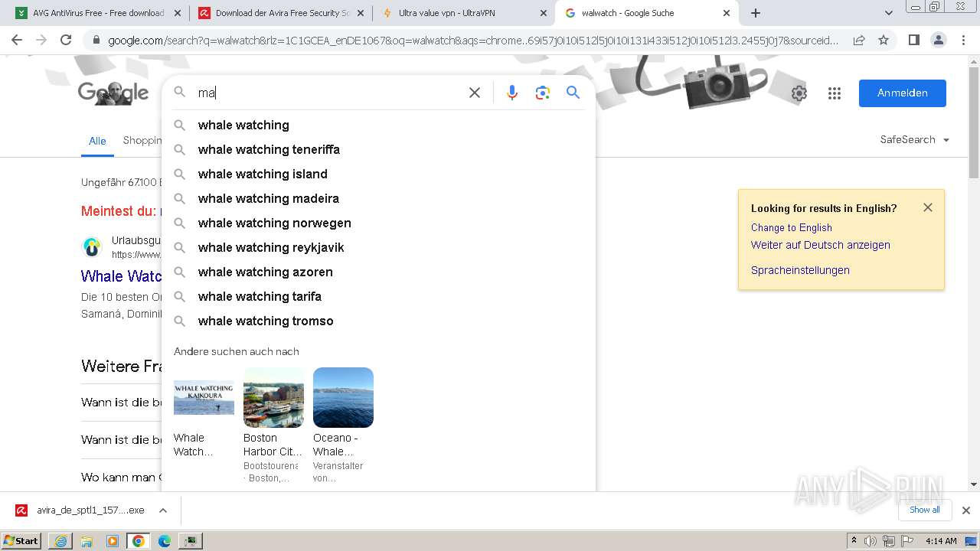
Task: Choose suggestion whale watching norwegen
Action: 378,223
